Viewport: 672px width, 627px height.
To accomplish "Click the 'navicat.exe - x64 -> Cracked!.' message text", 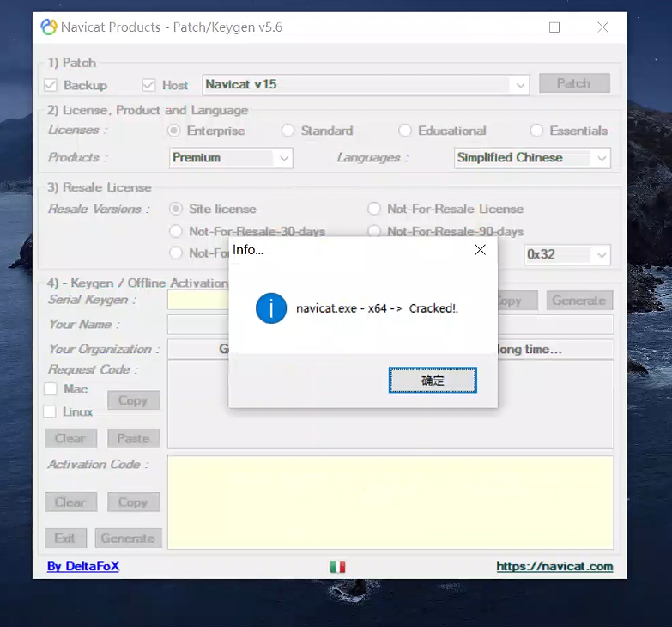I will [x=377, y=308].
